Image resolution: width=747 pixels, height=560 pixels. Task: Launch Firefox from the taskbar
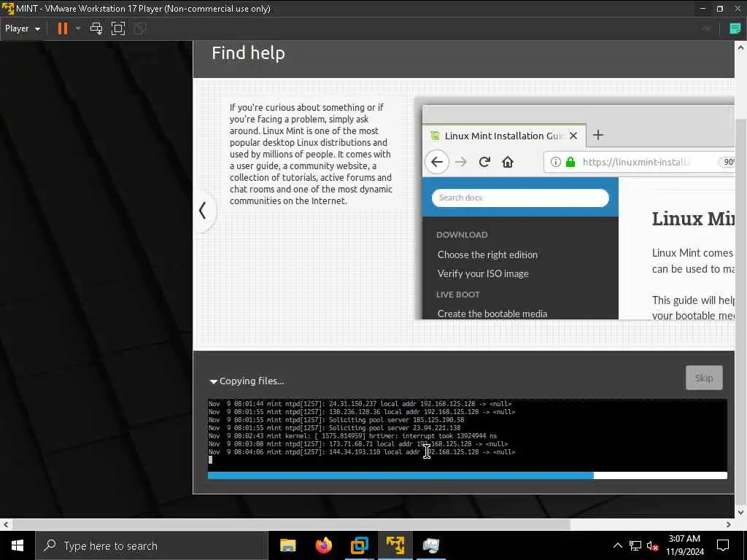pyautogui.click(x=323, y=545)
